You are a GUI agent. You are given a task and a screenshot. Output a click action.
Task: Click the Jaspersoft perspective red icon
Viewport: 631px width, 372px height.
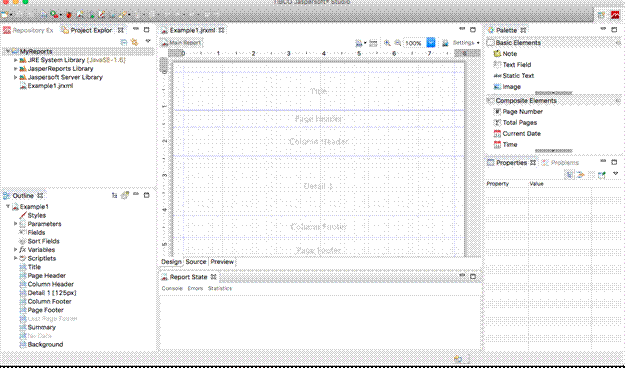coord(615,15)
